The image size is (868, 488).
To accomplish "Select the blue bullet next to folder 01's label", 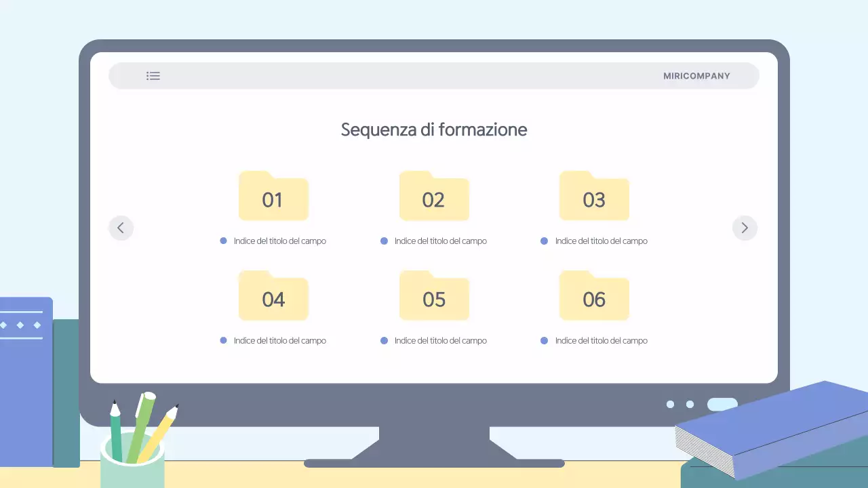I will click(223, 241).
